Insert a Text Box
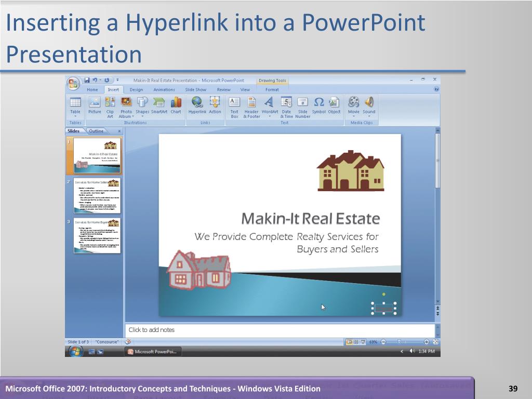Viewport: 532px width, 399px height. (x=234, y=107)
